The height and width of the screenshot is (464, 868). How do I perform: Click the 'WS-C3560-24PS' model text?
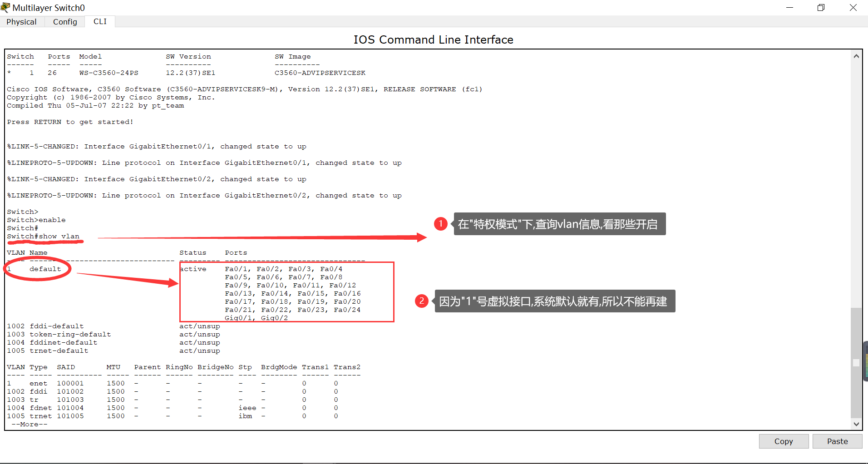pyautogui.click(x=109, y=73)
